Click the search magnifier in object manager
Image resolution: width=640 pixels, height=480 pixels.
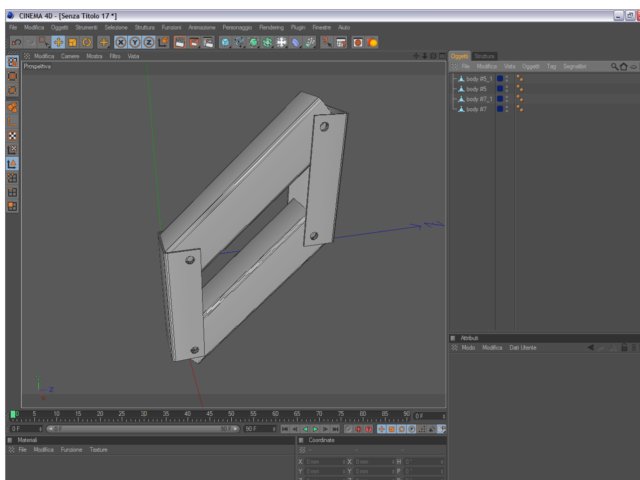(614, 67)
